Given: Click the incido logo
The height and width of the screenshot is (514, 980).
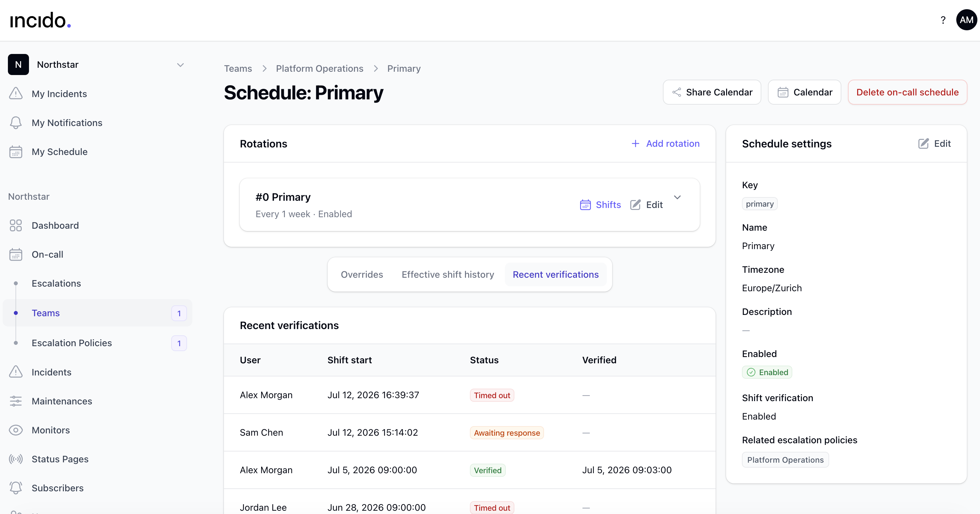Looking at the screenshot, I should [40, 20].
